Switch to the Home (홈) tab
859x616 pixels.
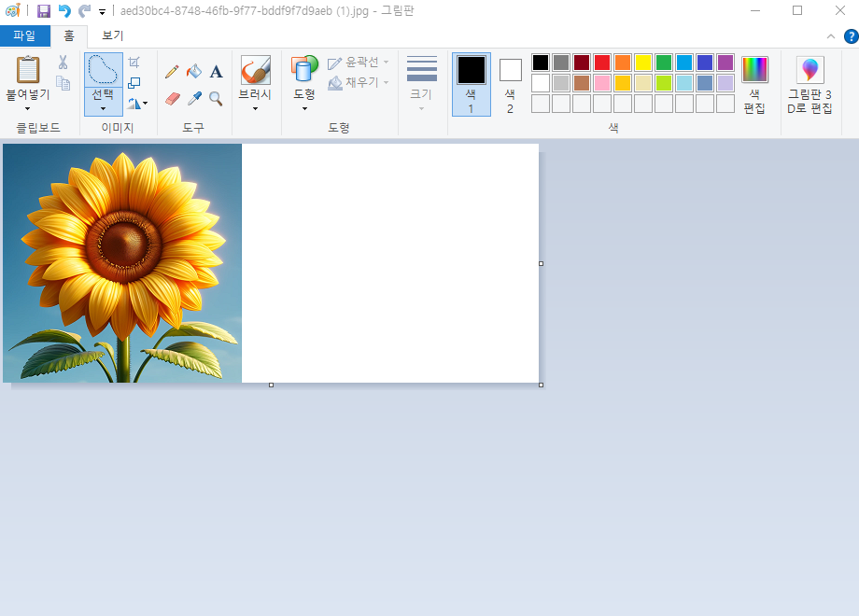[68, 35]
